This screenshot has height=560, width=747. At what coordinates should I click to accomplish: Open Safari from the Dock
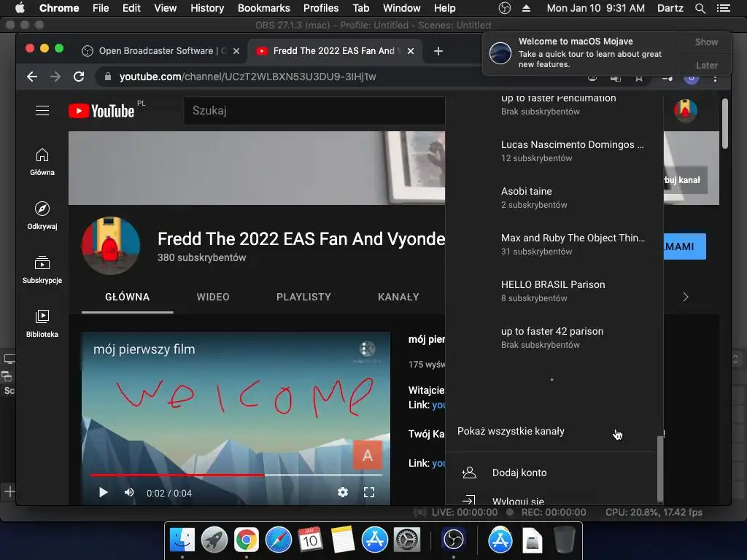278,540
